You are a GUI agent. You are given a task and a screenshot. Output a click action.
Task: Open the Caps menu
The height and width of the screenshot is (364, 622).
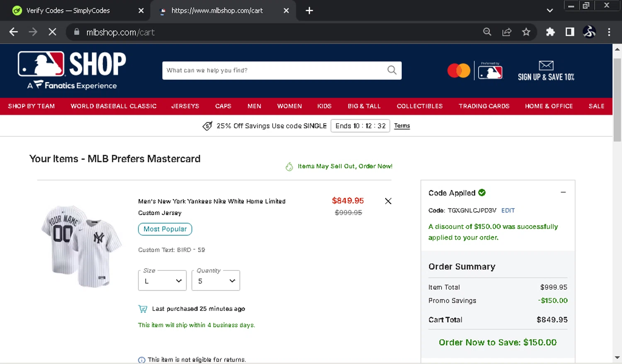[x=223, y=106]
